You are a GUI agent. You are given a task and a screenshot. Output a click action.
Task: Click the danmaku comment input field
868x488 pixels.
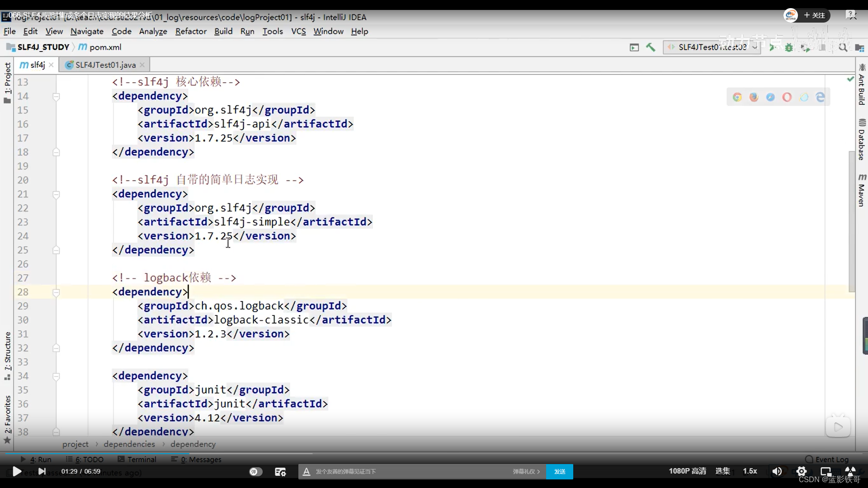tap(411, 471)
